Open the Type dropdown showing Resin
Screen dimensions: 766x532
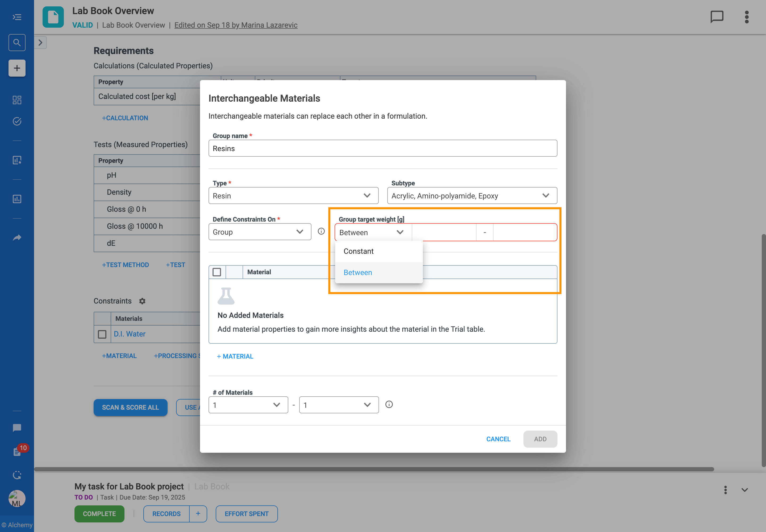click(x=293, y=196)
